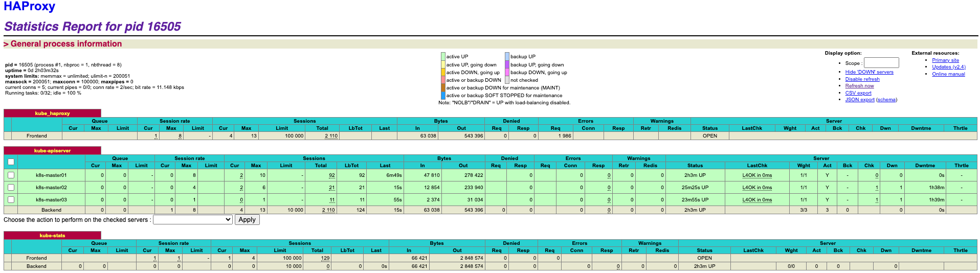The height and width of the screenshot is (273, 980).
Task: Open the CSV export link
Action: tap(858, 93)
